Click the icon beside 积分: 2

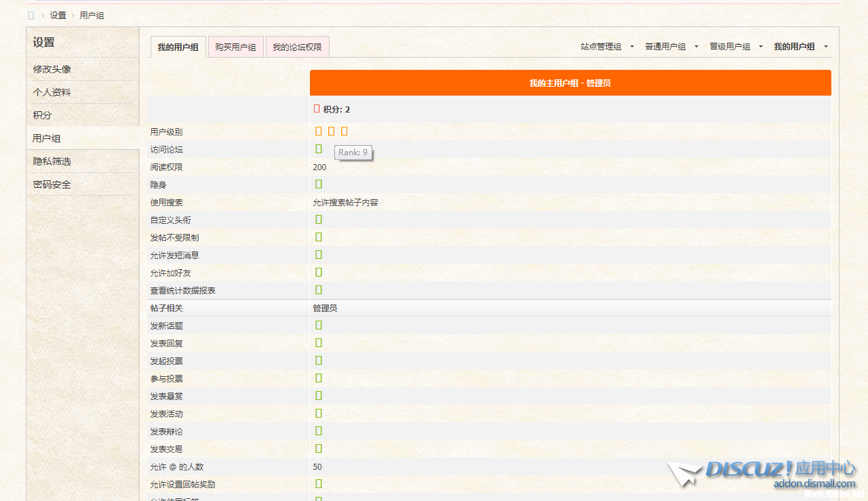(317, 108)
